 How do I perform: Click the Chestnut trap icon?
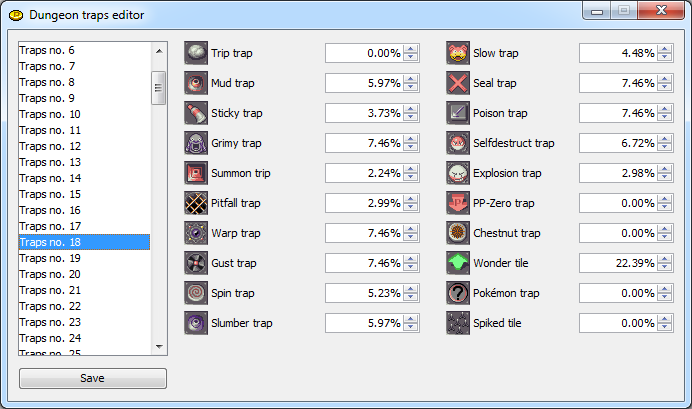pyautogui.click(x=458, y=233)
